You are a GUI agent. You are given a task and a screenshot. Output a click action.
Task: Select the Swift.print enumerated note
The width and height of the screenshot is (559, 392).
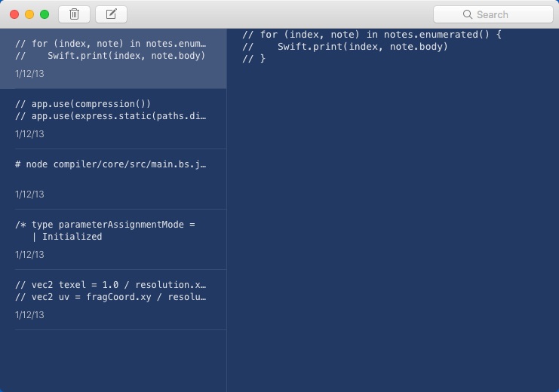click(x=113, y=59)
